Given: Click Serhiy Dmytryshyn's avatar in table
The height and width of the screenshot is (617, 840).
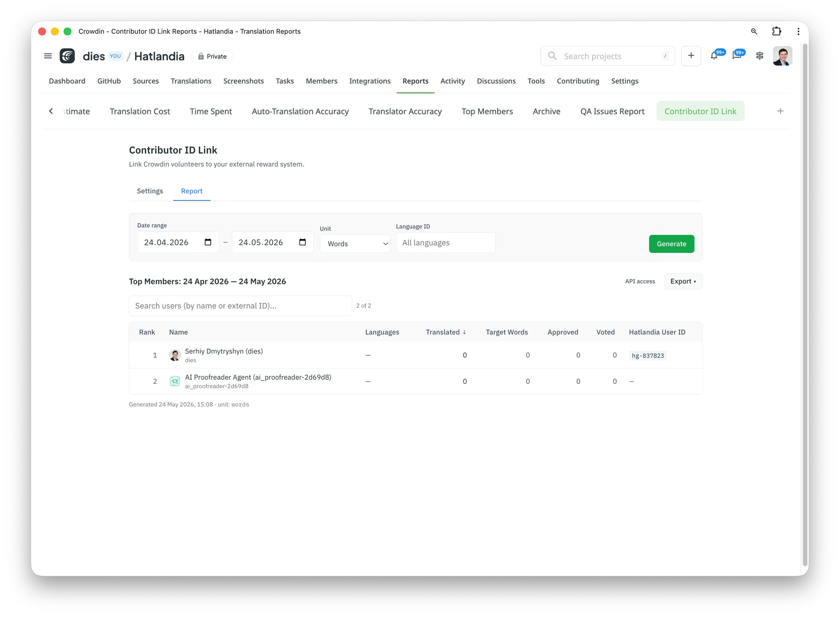Looking at the screenshot, I should (x=175, y=355).
